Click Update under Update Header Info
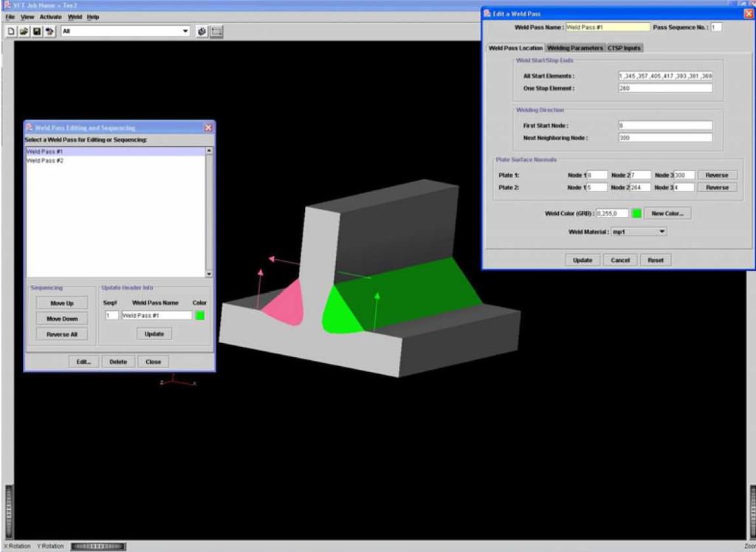 point(154,334)
